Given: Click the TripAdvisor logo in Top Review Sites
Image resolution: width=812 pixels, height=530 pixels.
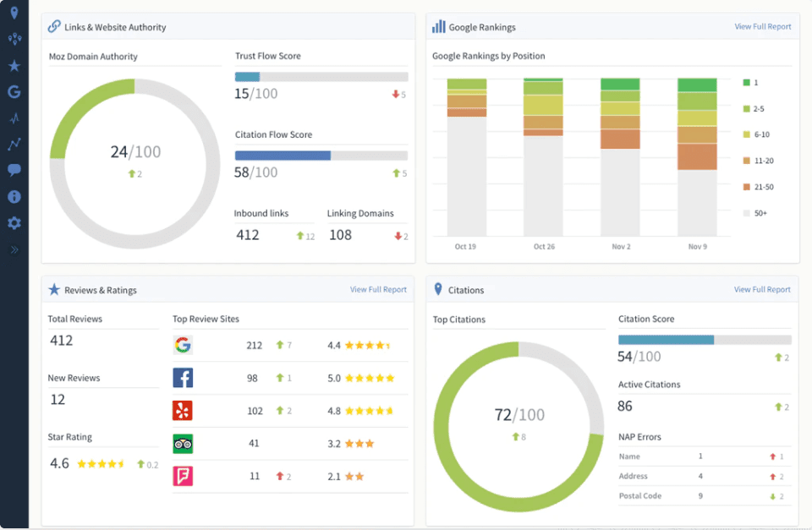Looking at the screenshot, I should click(x=183, y=444).
